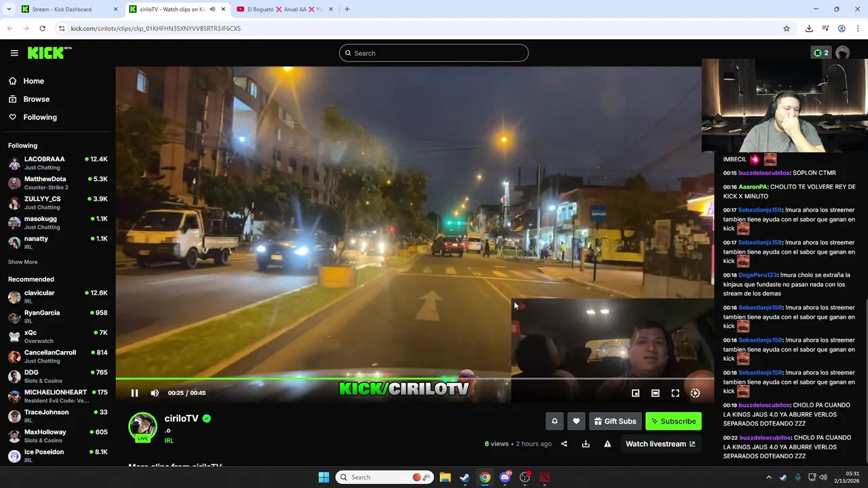Show hidden system tray icons
Image resolution: width=868 pixels, height=488 pixels.
click(x=768, y=477)
